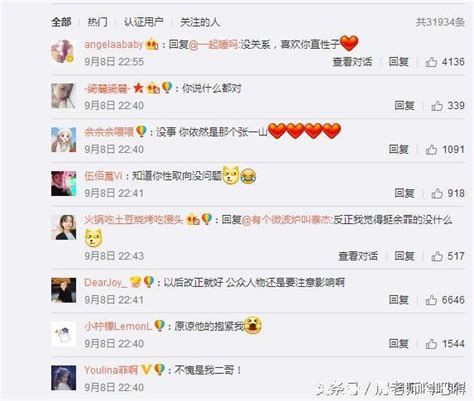Open 查看对话 on angelaababy's reply
This screenshot has width=474, height=401.
pos(352,62)
